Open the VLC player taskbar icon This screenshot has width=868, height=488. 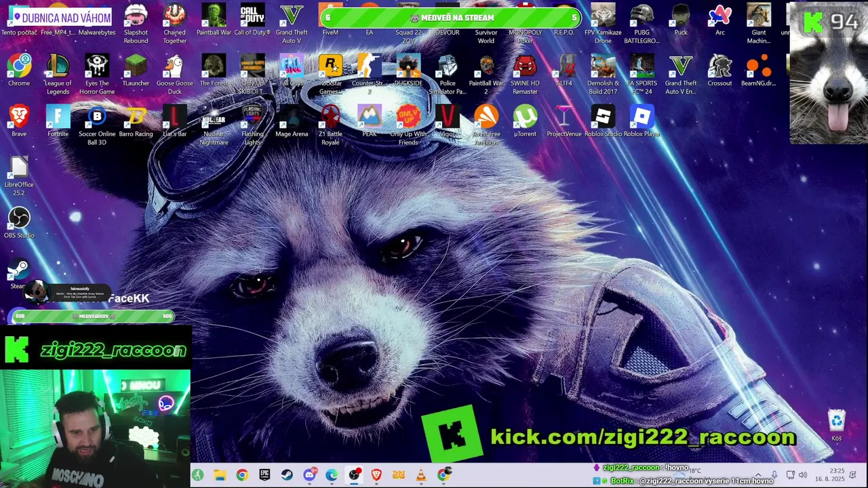point(421,475)
